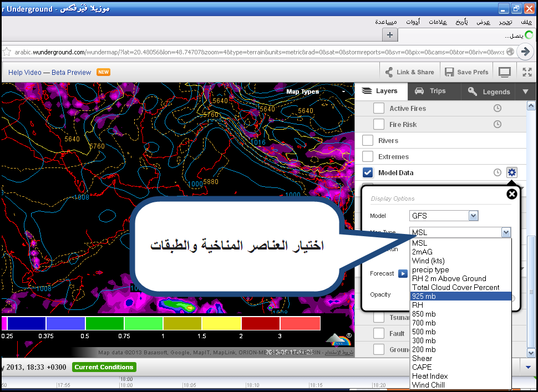The image size is (538, 392).
Task: Close the Display Options popup
Action: coord(511,194)
